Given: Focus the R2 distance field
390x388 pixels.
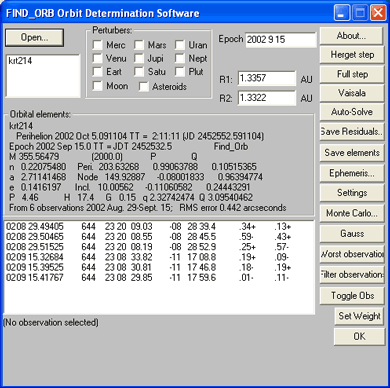Looking at the screenshot, I should pos(267,98).
